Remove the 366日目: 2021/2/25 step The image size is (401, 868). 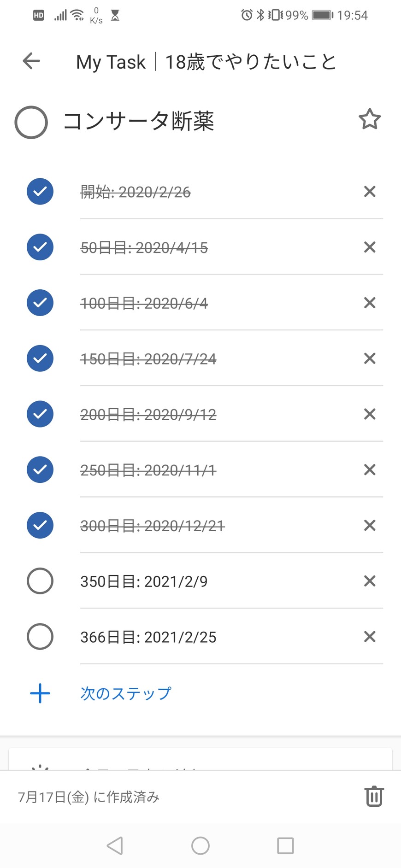pyautogui.click(x=370, y=637)
